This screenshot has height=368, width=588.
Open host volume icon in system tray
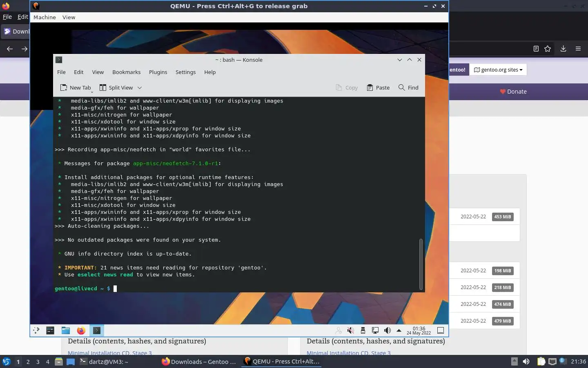pos(526,361)
